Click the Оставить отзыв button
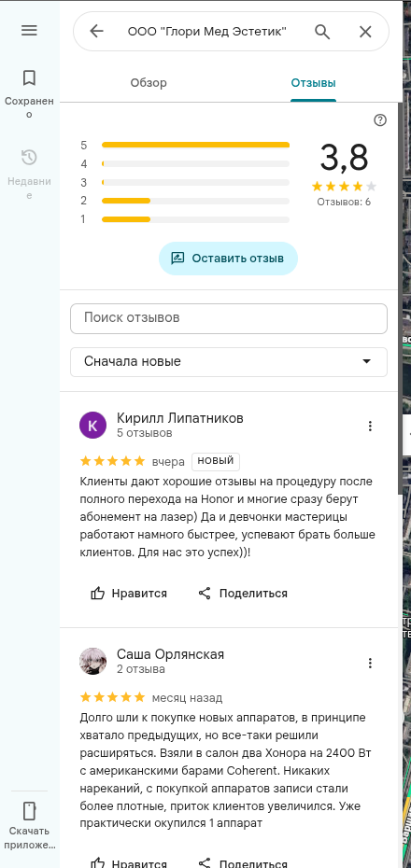This screenshot has height=868, width=411. [x=228, y=259]
